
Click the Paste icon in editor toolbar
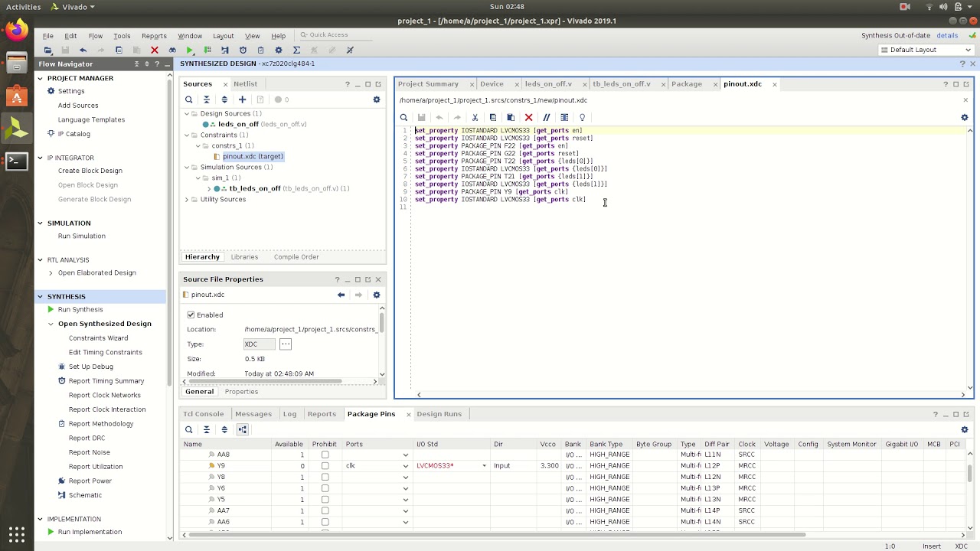(511, 117)
